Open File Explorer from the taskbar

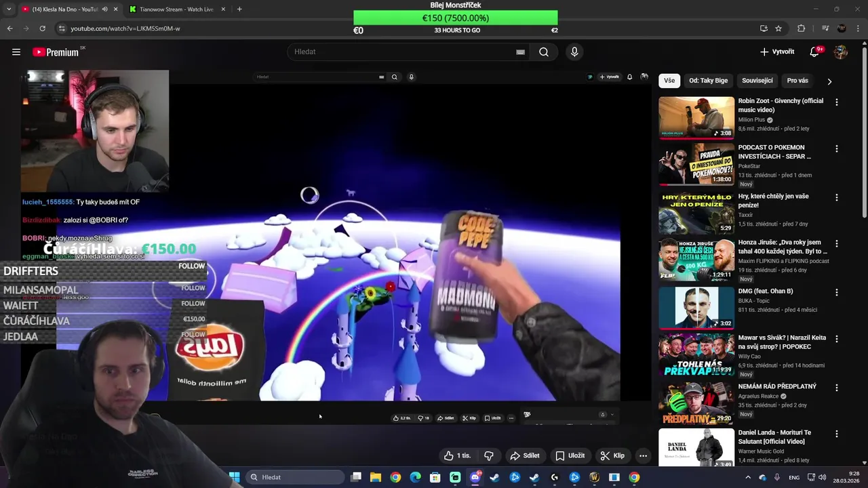(x=376, y=477)
